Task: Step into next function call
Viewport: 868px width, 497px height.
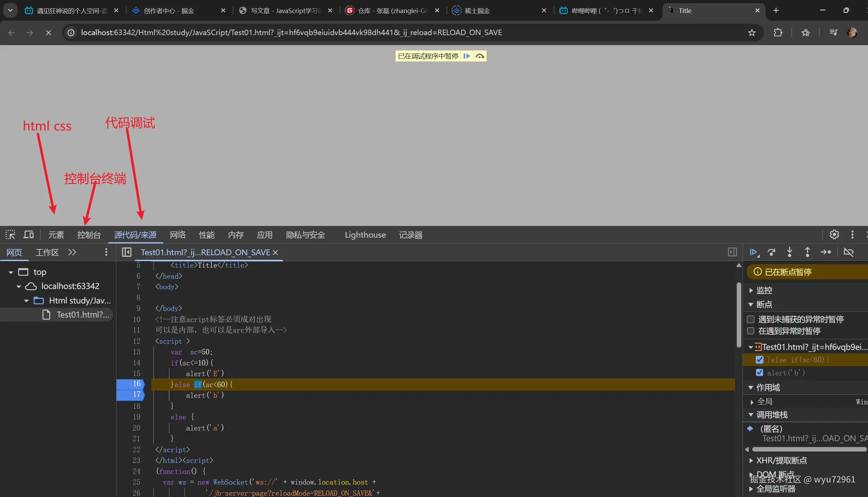Action: click(789, 252)
